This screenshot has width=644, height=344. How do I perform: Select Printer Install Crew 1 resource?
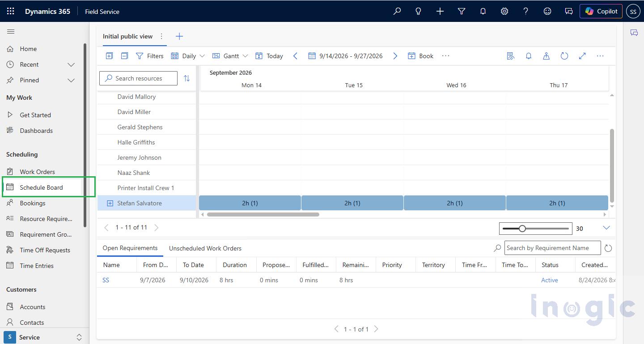[x=146, y=188]
